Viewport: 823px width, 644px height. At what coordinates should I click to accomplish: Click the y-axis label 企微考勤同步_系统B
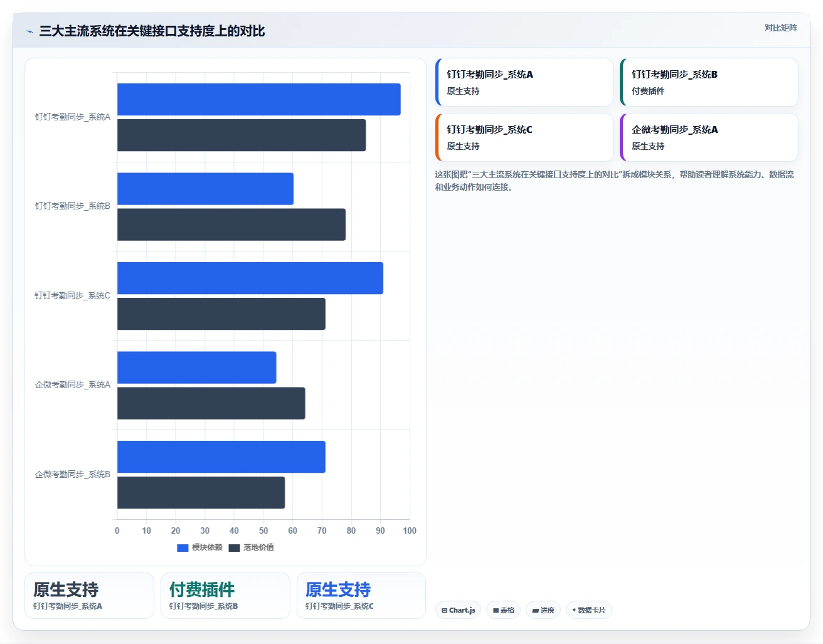[x=73, y=474]
